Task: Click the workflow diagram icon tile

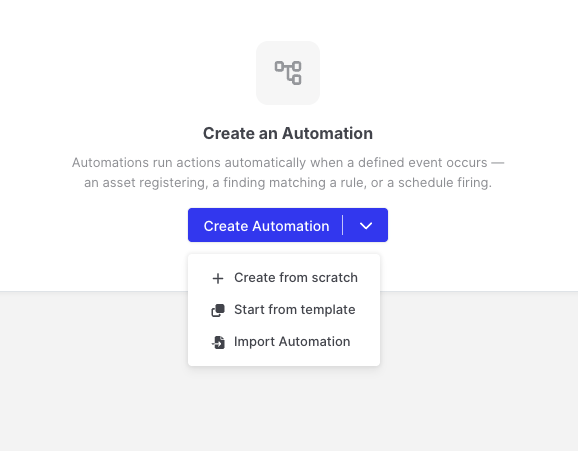Action: point(288,73)
